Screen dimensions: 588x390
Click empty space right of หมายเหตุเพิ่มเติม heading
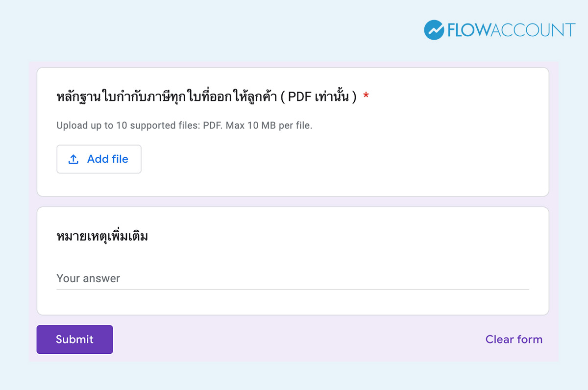[x=343, y=237]
